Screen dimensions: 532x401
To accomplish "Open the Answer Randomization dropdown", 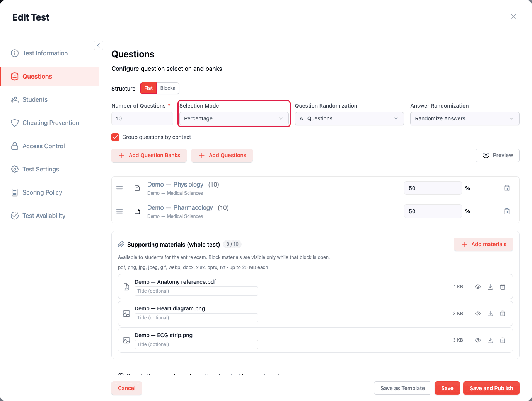I will tap(465, 118).
